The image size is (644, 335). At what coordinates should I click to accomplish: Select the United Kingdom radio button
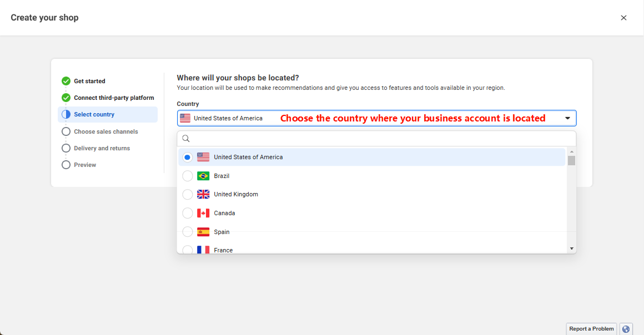[x=188, y=194]
